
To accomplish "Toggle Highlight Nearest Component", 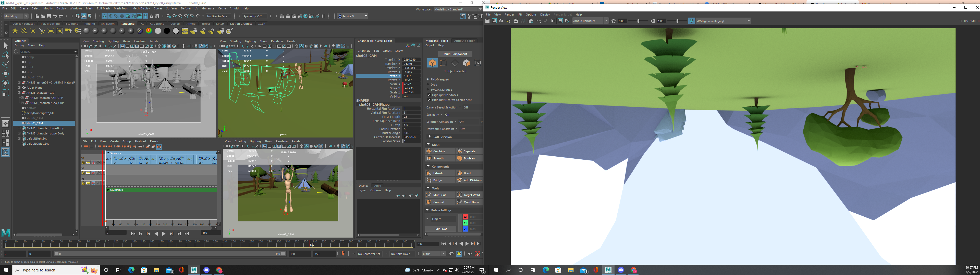I will tap(429, 100).
